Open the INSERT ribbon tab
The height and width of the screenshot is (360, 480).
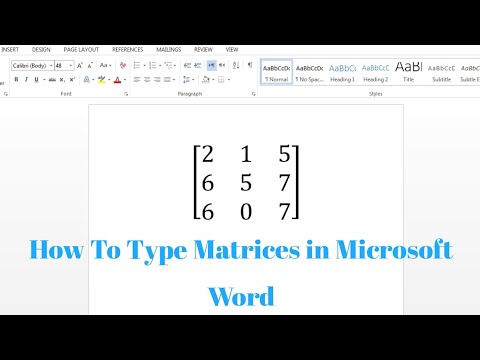pos(10,50)
